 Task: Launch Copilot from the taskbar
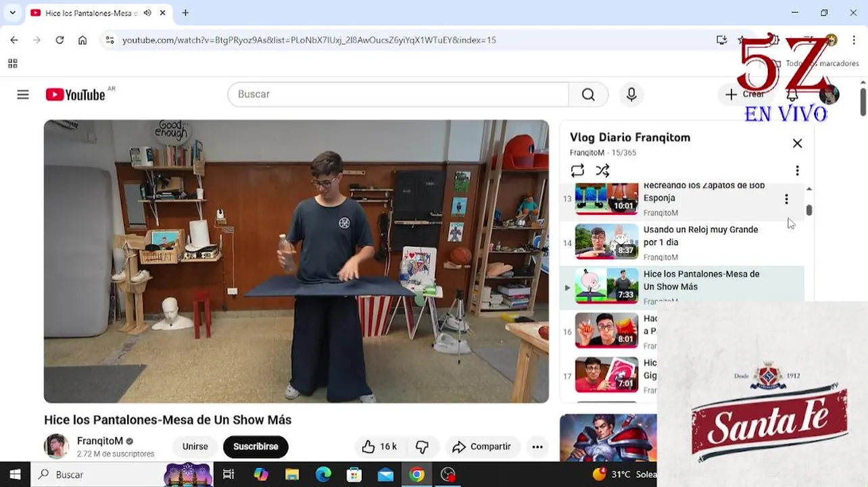[260, 475]
